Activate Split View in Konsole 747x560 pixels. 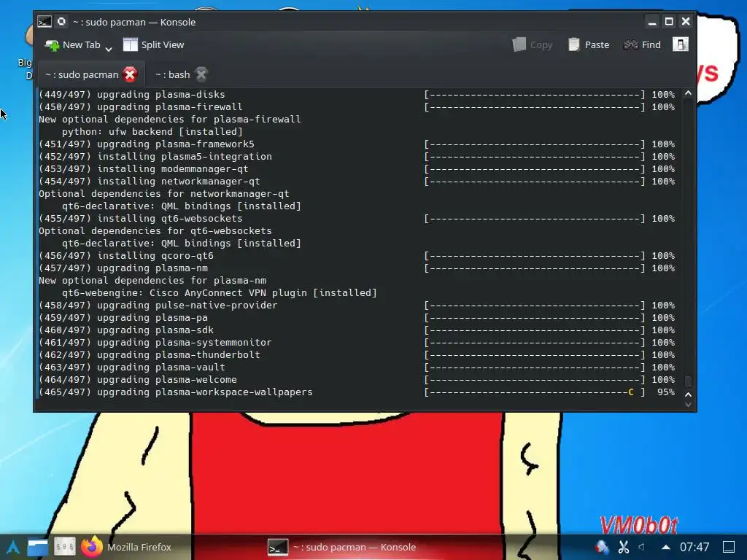click(x=153, y=44)
